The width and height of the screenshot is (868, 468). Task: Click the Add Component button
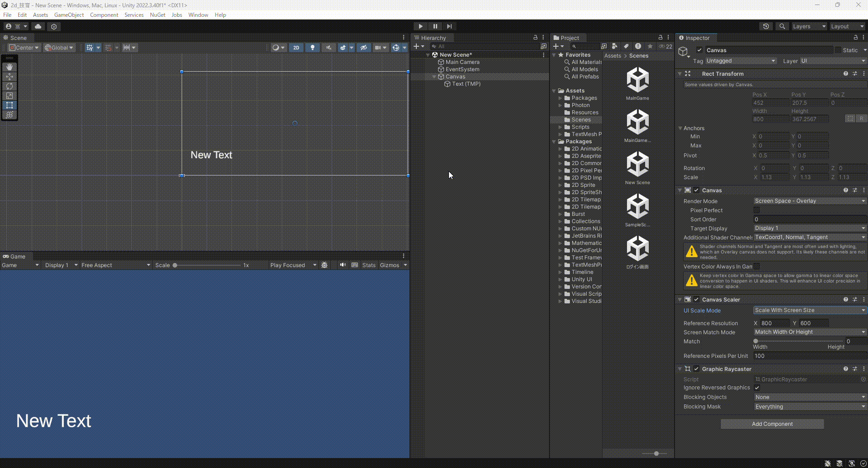pyautogui.click(x=772, y=424)
